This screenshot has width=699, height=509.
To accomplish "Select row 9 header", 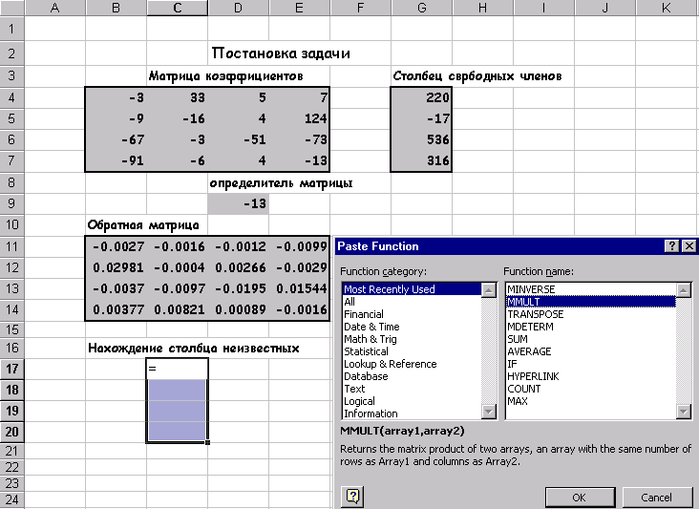I will click(12, 204).
